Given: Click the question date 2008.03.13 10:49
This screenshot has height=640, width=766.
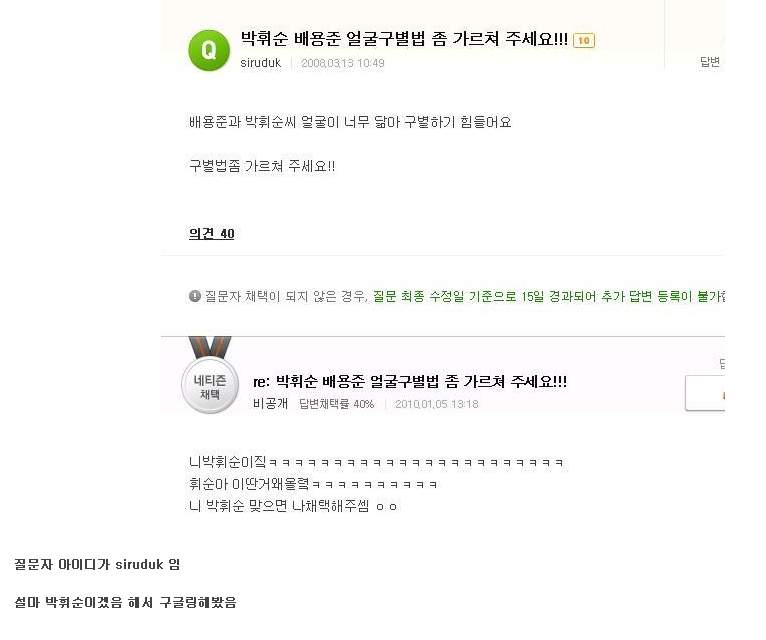Looking at the screenshot, I should (342, 63).
